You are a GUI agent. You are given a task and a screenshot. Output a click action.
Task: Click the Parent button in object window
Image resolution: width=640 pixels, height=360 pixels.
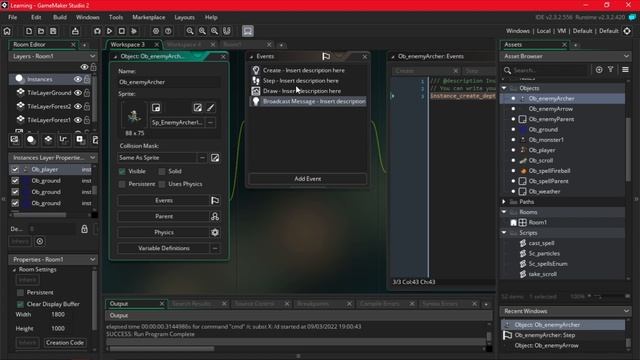(164, 216)
